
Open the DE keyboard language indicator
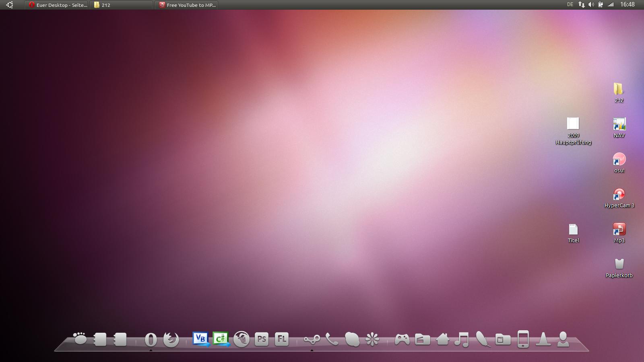point(570,4)
